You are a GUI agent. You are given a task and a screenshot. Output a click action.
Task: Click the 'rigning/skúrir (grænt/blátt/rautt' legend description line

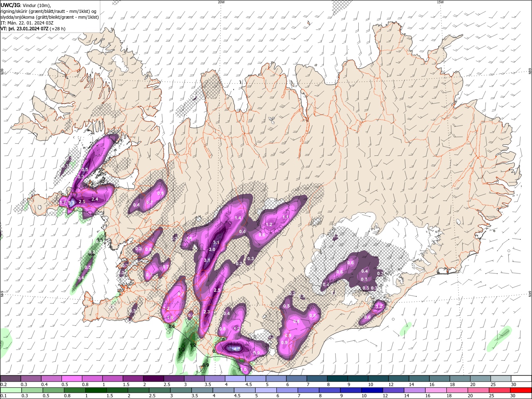click(x=49, y=11)
